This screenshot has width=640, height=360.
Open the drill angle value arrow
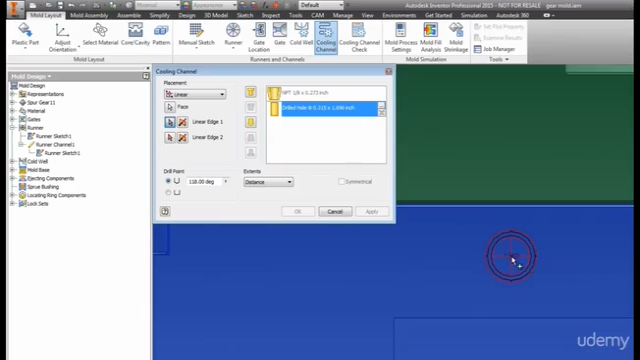click(226, 181)
